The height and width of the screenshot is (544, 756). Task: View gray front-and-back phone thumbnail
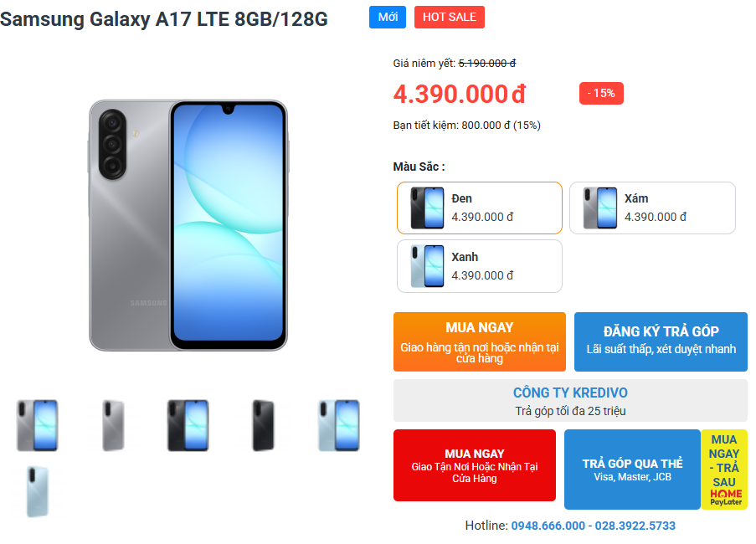point(38,425)
